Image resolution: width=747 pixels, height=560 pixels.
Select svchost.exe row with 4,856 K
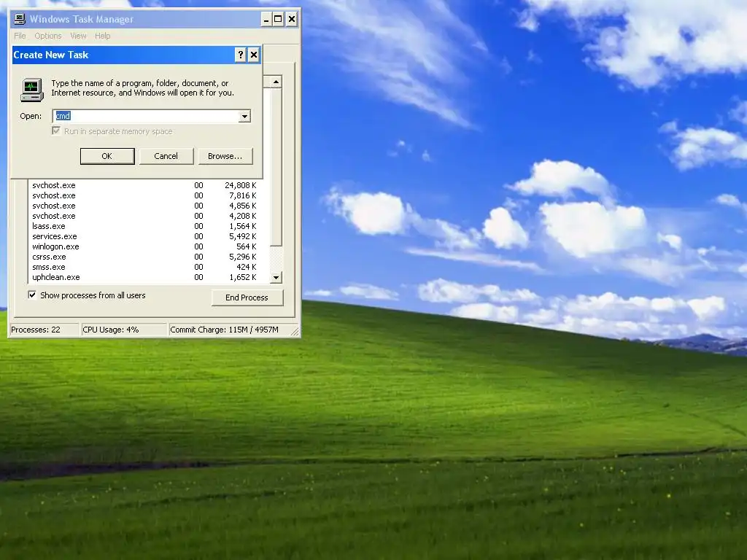(x=144, y=206)
